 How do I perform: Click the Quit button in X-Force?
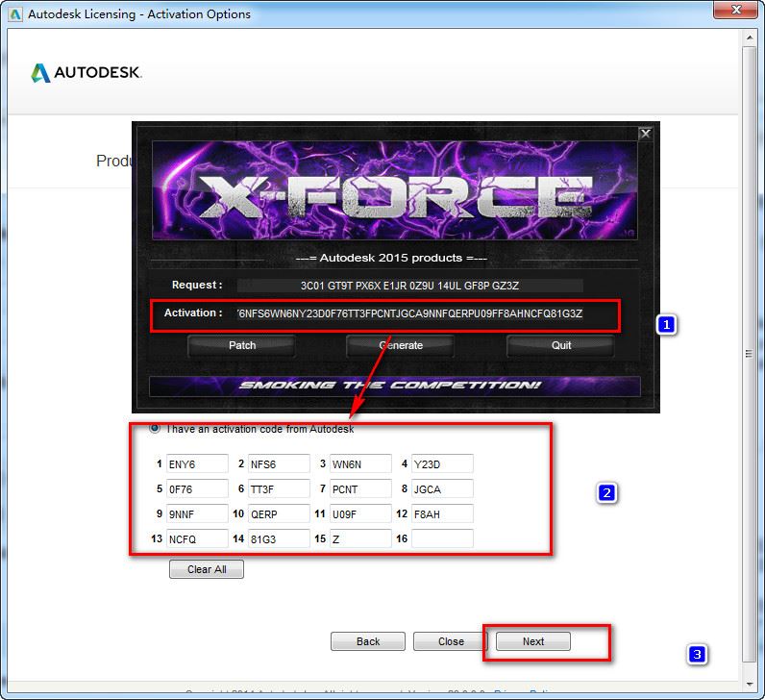tap(561, 345)
